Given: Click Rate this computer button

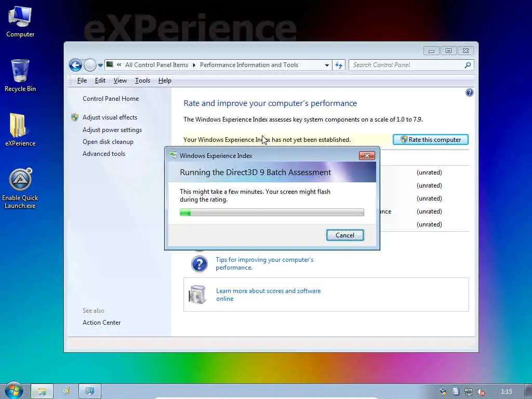Looking at the screenshot, I should click(x=431, y=139).
